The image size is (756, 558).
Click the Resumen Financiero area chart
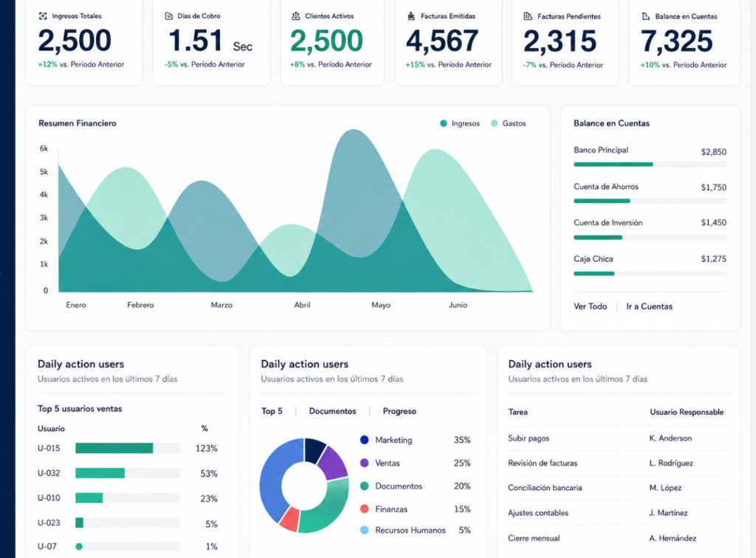coord(295,210)
